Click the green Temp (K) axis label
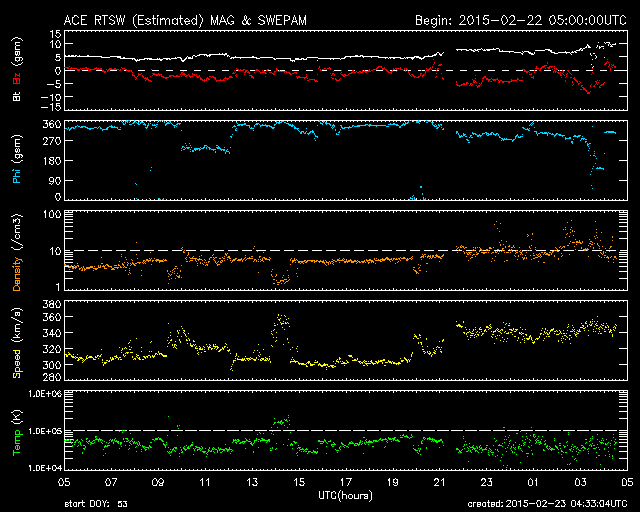The image size is (640, 512). coord(17,430)
